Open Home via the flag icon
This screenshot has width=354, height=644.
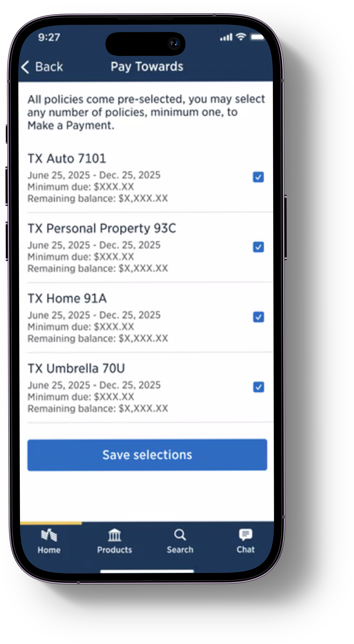[x=49, y=535]
